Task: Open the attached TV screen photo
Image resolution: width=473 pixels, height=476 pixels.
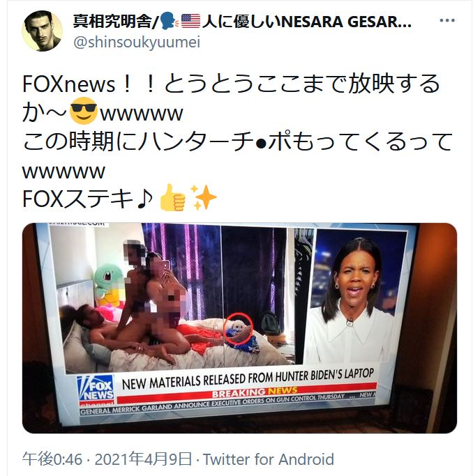Action: click(239, 328)
